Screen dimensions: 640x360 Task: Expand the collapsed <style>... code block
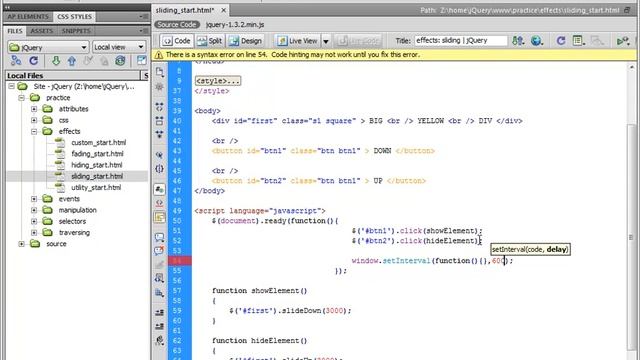tap(218, 81)
